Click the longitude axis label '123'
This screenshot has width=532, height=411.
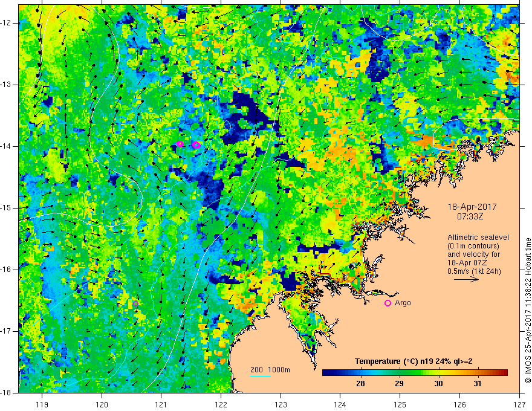tap(281, 404)
